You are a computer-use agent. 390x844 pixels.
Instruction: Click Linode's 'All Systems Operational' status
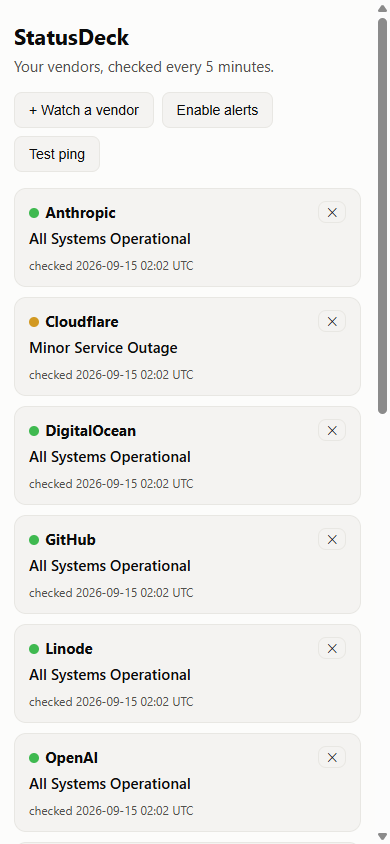click(110, 675)
